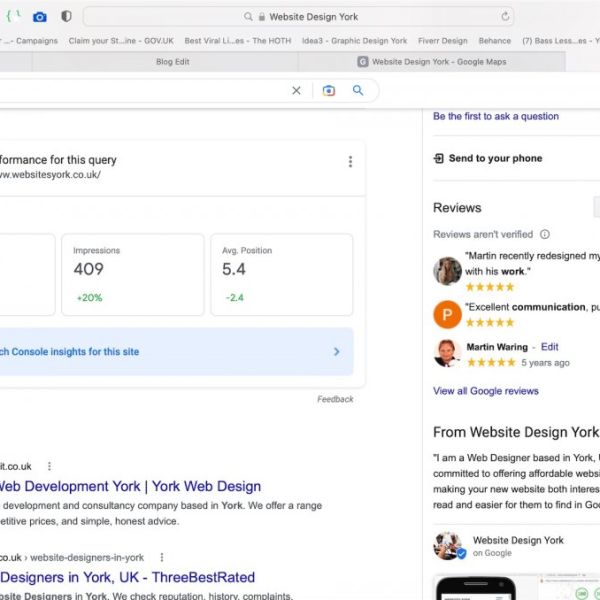
Task: Open the Fiverr Design bookmark
Action: point(443,41)
